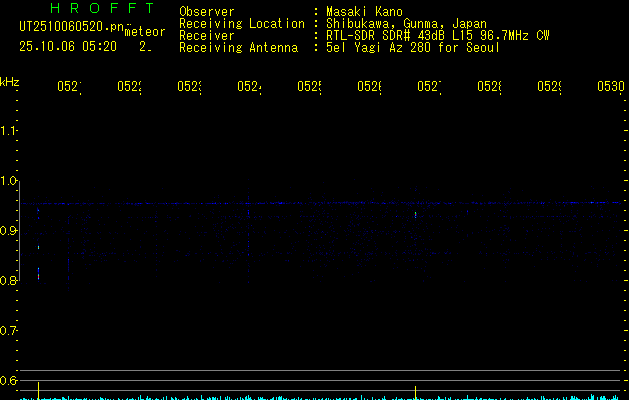Click the tall yellow detection spike under the 0.8 kHz echo
629x400 pixels.
pos(39,390)
